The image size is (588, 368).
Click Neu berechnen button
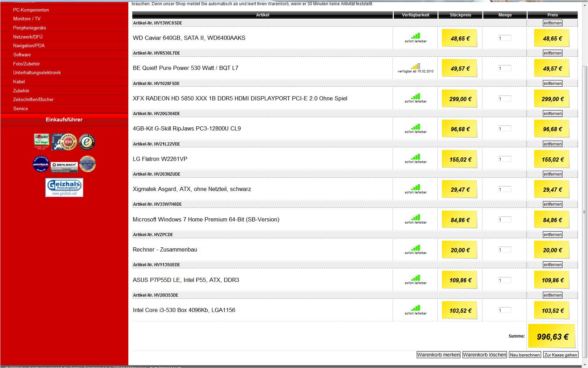pyautogui.click(x=525, y=355)
